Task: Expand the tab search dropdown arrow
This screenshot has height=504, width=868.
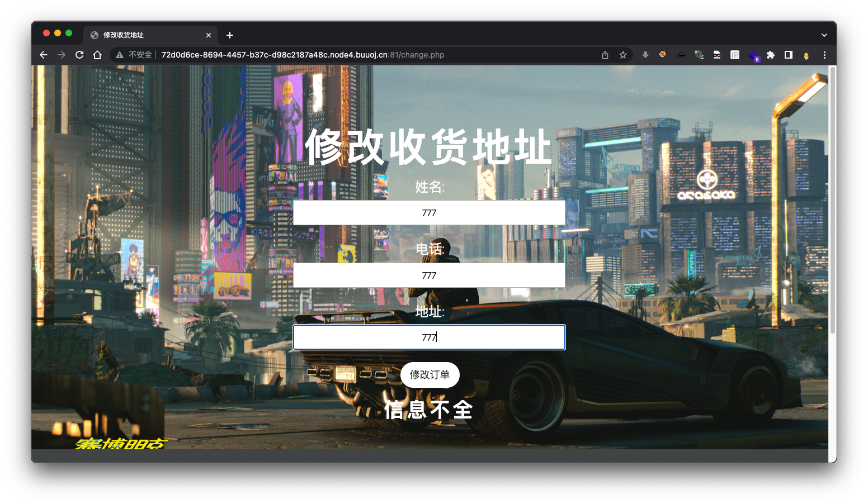Action: tap(824, 35)
